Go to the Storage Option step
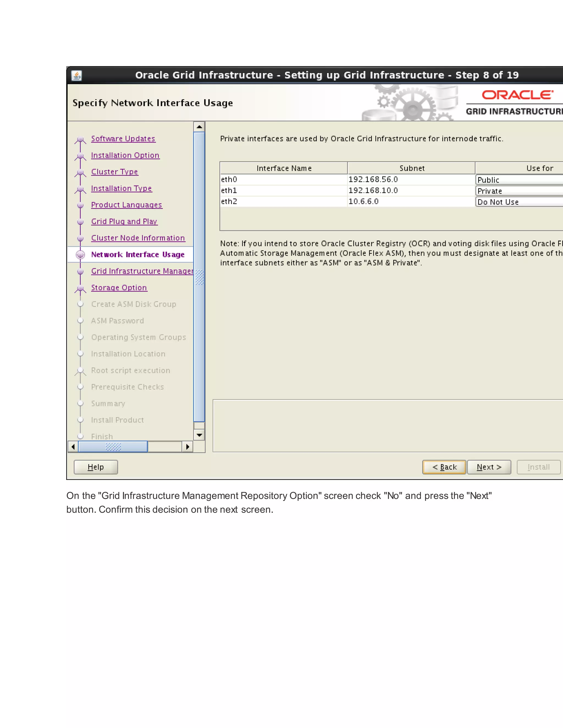 [x=119, y=288]
